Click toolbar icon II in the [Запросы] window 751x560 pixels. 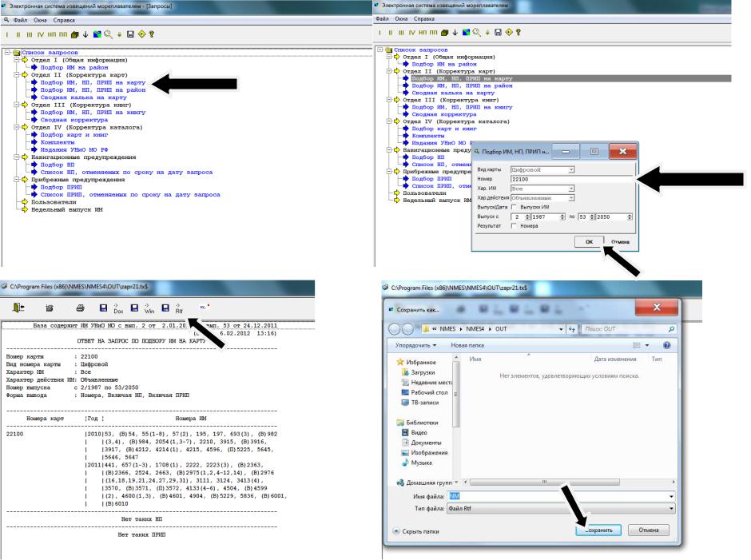(x=18, y=34)
